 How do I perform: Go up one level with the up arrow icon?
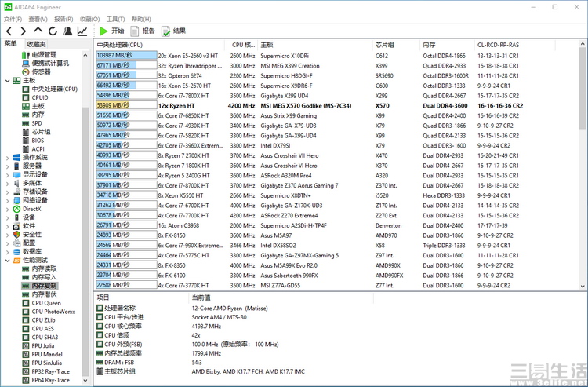coord(38,31)
